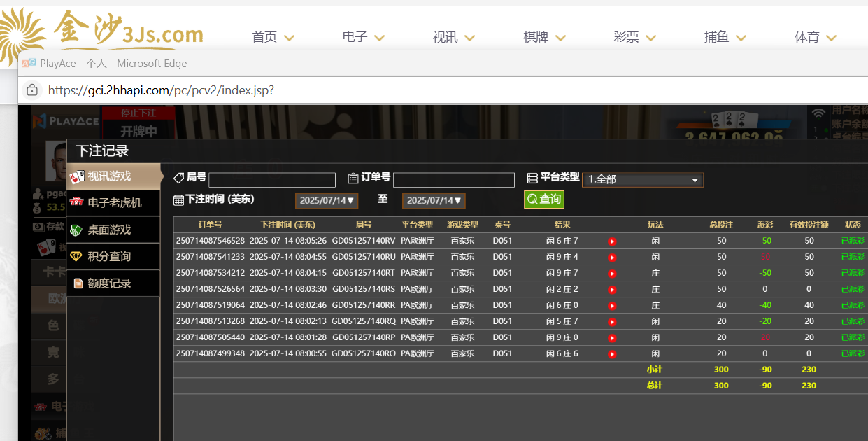This screenshot has height=441, width=868.
Task: Play video replay for round GD051257140RV
Action: 612,241
